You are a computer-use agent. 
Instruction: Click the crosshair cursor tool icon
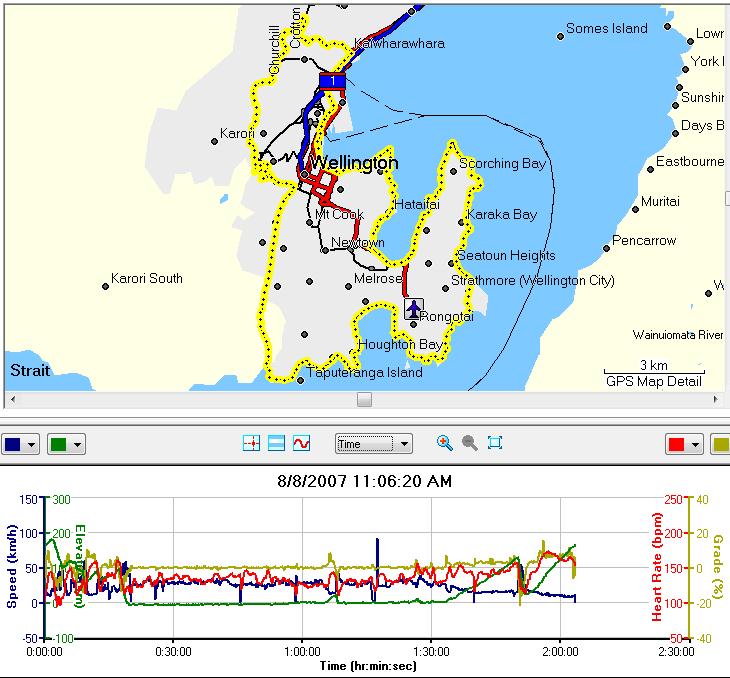click(x=251, y=443)
